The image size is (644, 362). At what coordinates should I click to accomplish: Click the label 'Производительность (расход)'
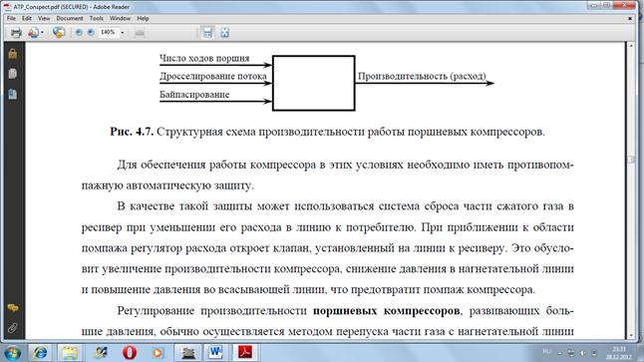pyautogui.click(x=422, y=76)
